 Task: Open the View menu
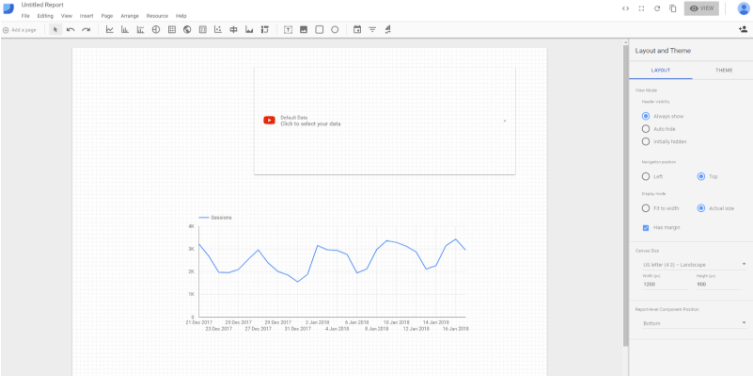pos(66,16)
